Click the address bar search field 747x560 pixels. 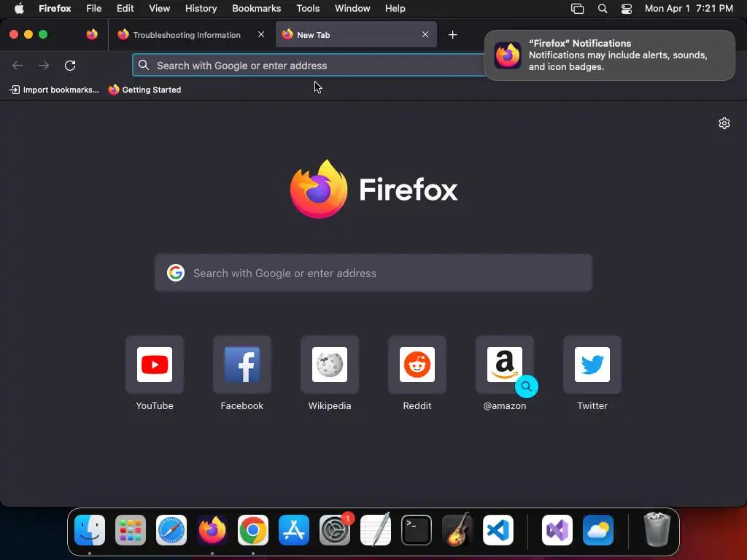point(309,65)
